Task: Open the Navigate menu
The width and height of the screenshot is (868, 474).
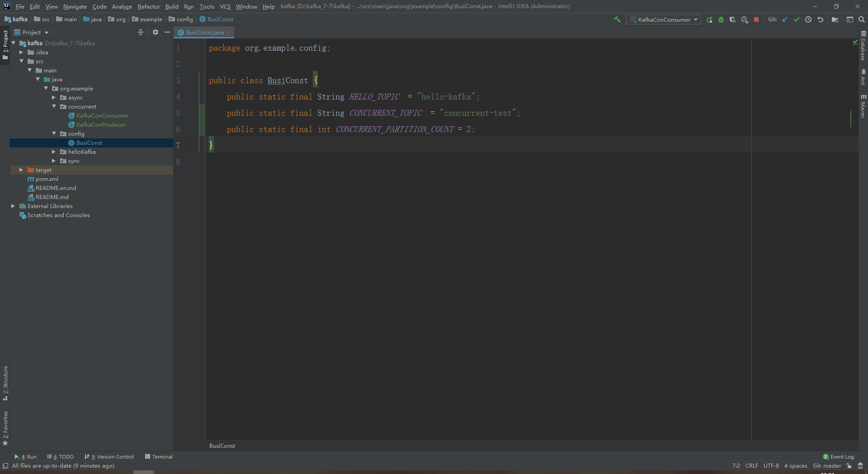Action: [75, 6]
